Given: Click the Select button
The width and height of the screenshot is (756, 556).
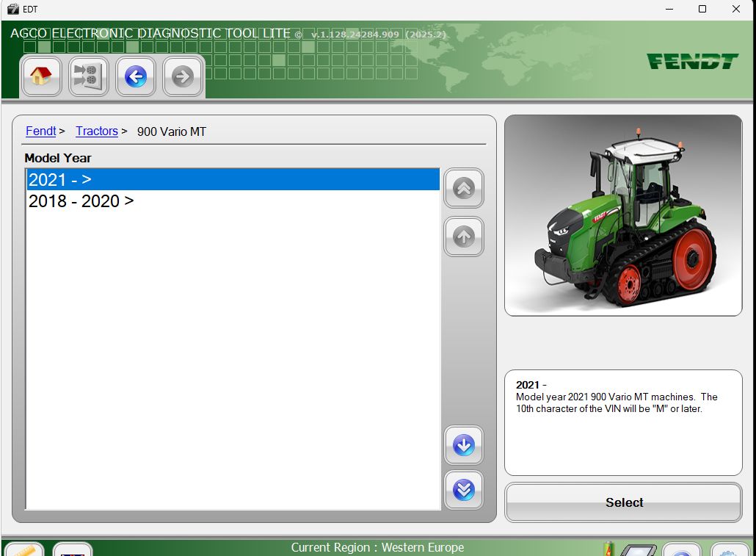Looking at the screenshot, I should tap(623, 502).
